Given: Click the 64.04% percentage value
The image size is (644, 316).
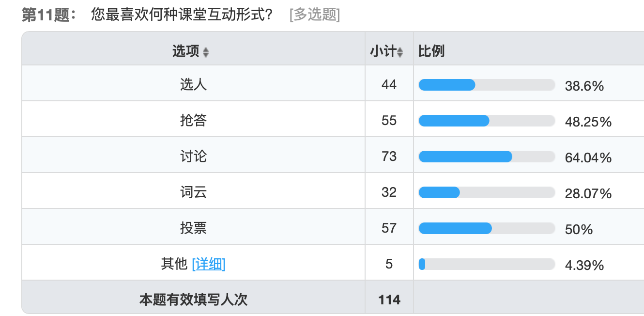Looking at the screenshot, I should pyautogui.click(x=588, y=158).
